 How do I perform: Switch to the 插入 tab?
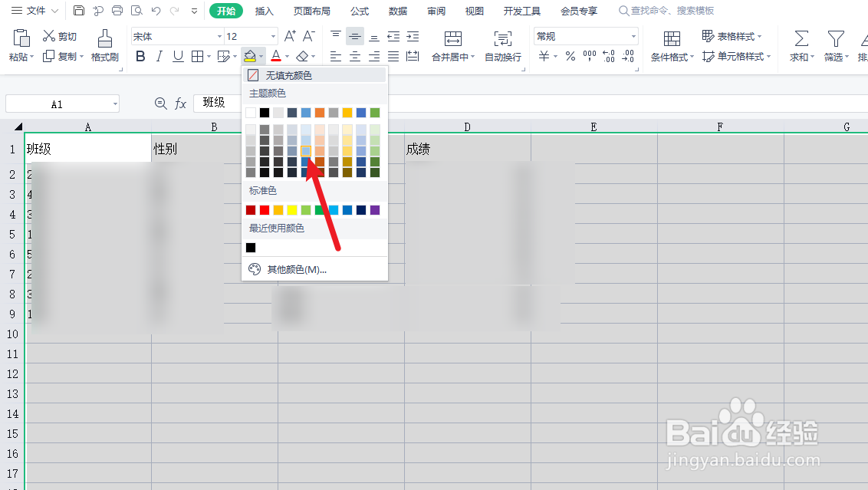(264, 11)
